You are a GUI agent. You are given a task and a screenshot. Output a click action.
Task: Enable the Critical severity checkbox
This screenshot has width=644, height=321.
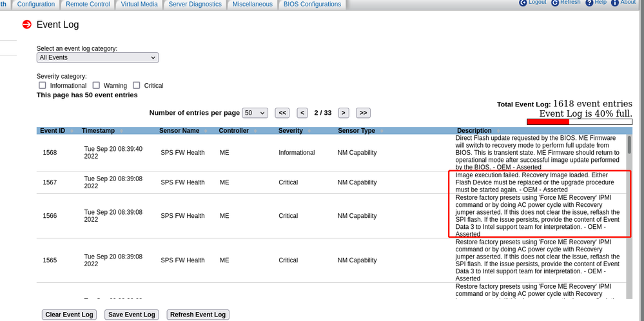coord(137,85)
